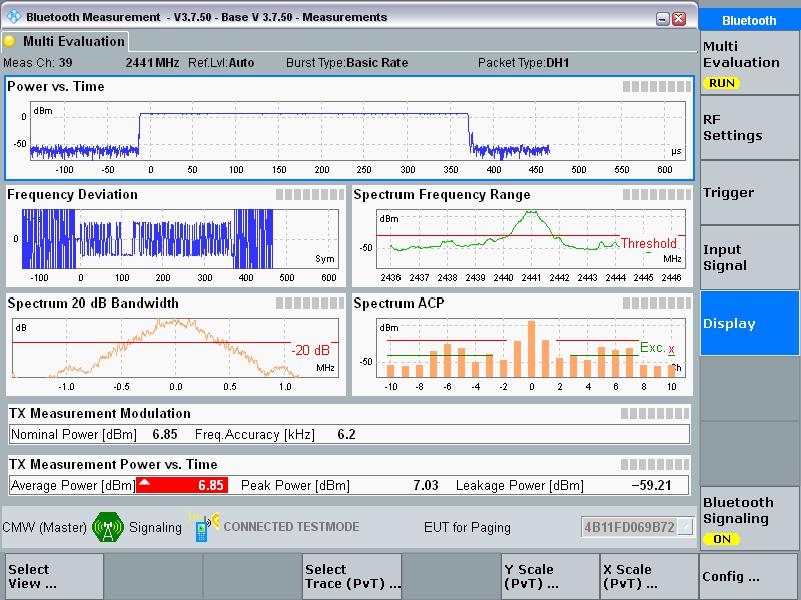This screenshot has height=600, width=801.
Task: Click the Freq.Accuracy value 6.2
Action: click(346, 435)
